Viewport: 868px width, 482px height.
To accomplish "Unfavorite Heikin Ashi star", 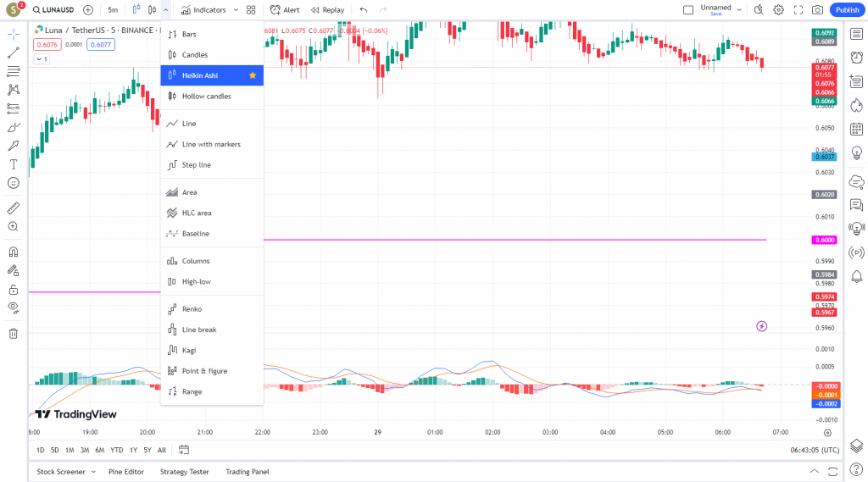I will click(253, 75).
